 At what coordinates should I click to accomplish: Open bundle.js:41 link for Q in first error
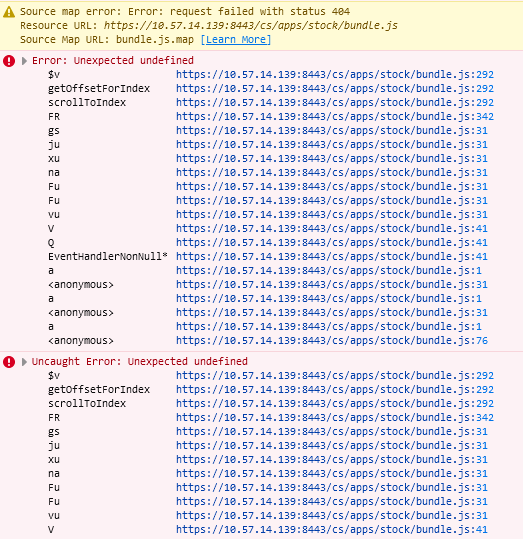tap(332, 243)
